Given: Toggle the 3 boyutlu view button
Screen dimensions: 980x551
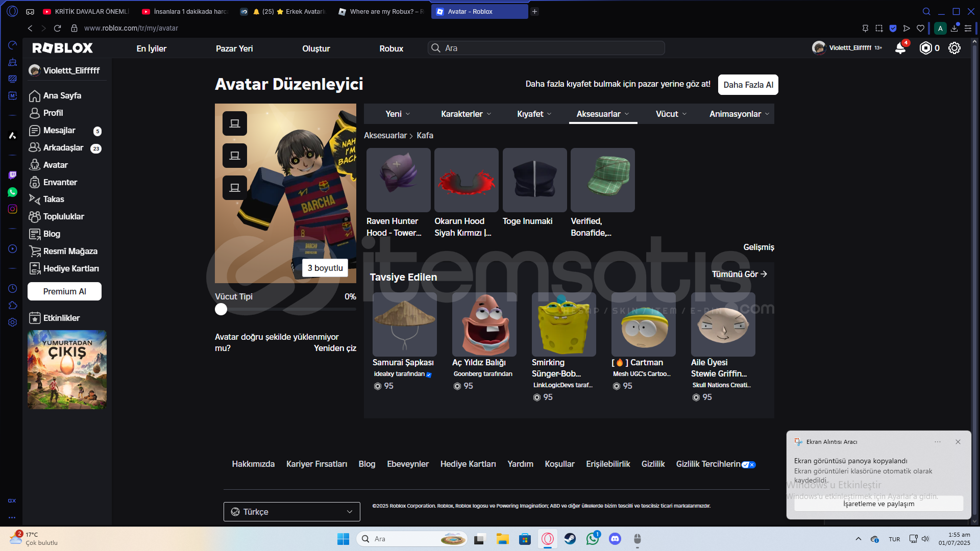Looking at the screenshot, I should pyautogui.click(x=325, y=268).
